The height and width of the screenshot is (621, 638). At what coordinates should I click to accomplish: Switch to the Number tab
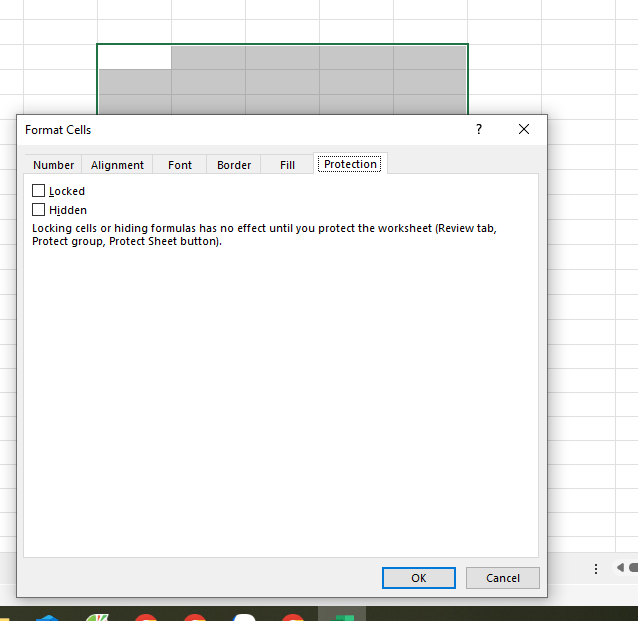click(53, 165)
